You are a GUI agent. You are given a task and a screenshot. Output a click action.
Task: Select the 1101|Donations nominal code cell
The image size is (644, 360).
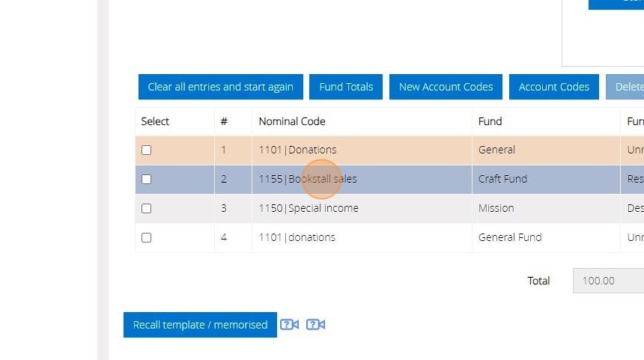pos(297,150)
